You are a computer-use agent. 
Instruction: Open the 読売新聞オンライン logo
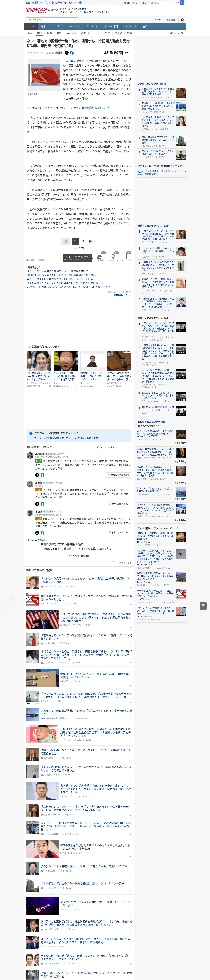tap(118, 53)
